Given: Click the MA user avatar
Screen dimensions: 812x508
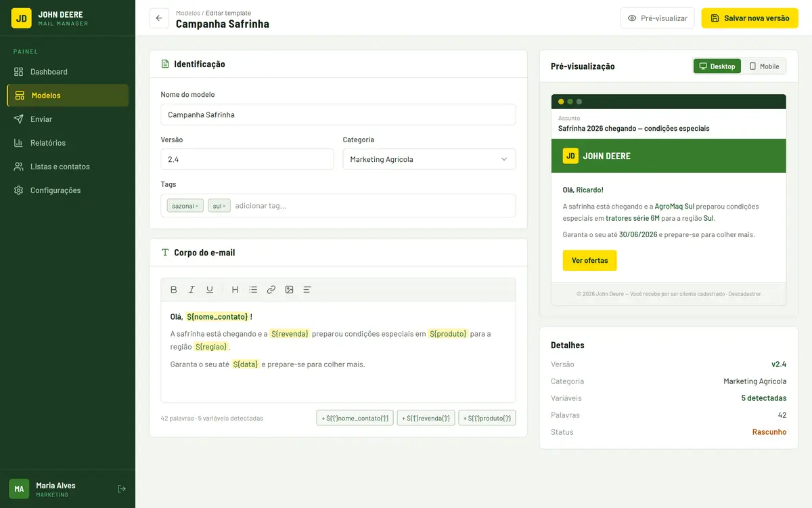Looking at the screenshot, I should pos(19,489).
